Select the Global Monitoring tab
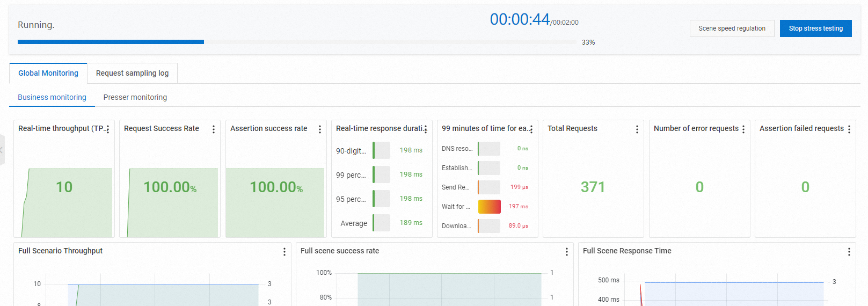868x306 pixels. click(x=48, y=73)
